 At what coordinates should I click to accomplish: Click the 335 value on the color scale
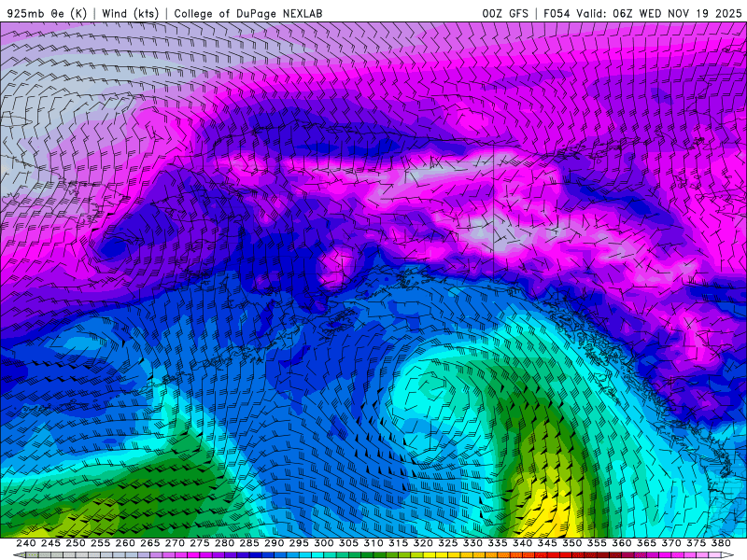498,543
